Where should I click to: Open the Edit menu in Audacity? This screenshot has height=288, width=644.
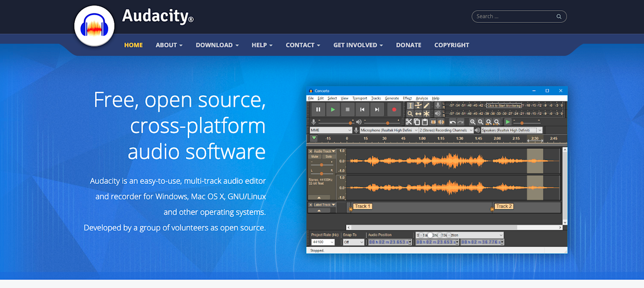click(x=321, y=98)
